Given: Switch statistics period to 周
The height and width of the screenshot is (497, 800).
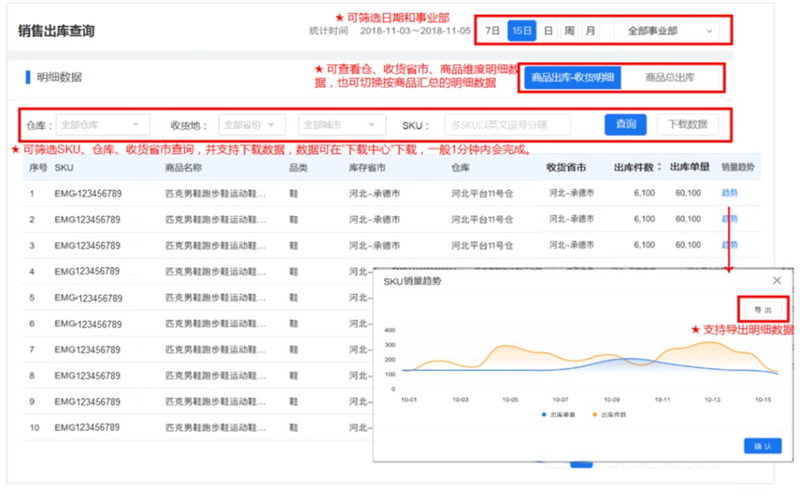Looking at the screenshot, I should (568, 31).
